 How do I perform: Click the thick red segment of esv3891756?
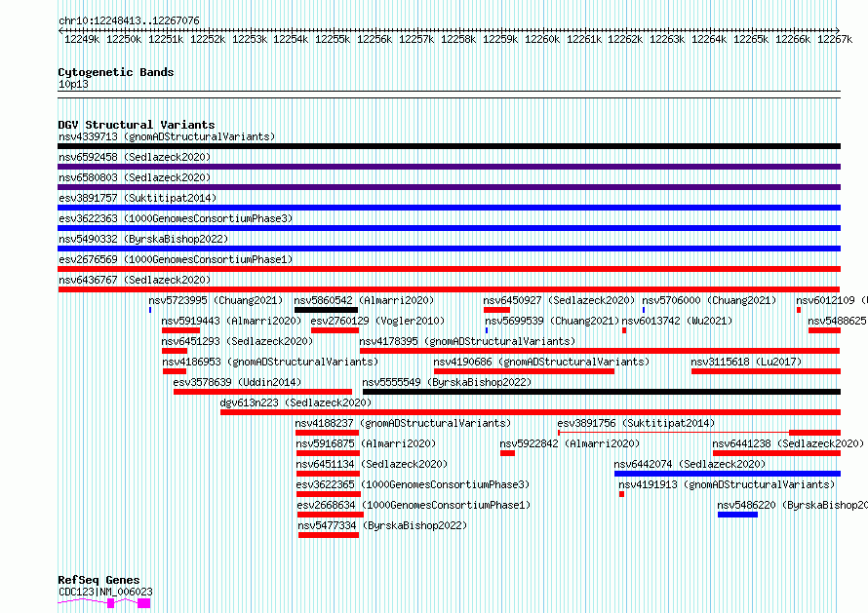(x=815, y=434)
